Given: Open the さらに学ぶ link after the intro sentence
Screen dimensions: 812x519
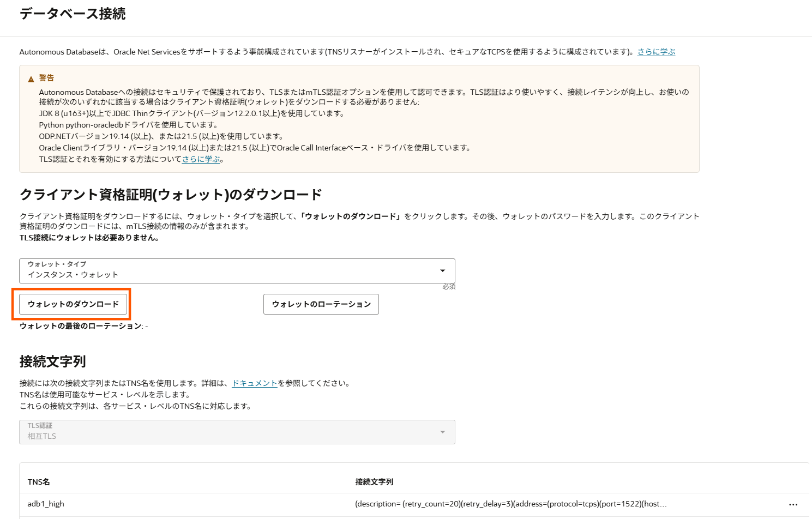Looking at the screenshot, I should coord(657,52).
